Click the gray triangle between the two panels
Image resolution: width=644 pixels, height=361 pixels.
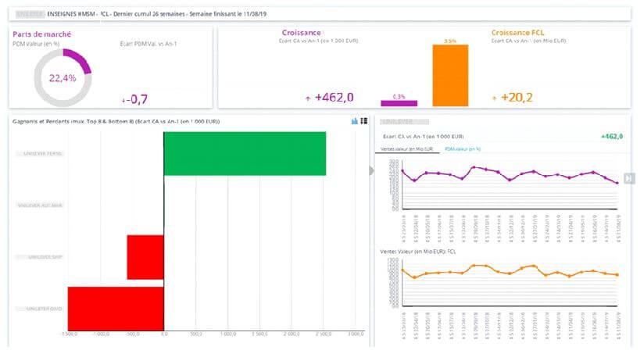371,170
